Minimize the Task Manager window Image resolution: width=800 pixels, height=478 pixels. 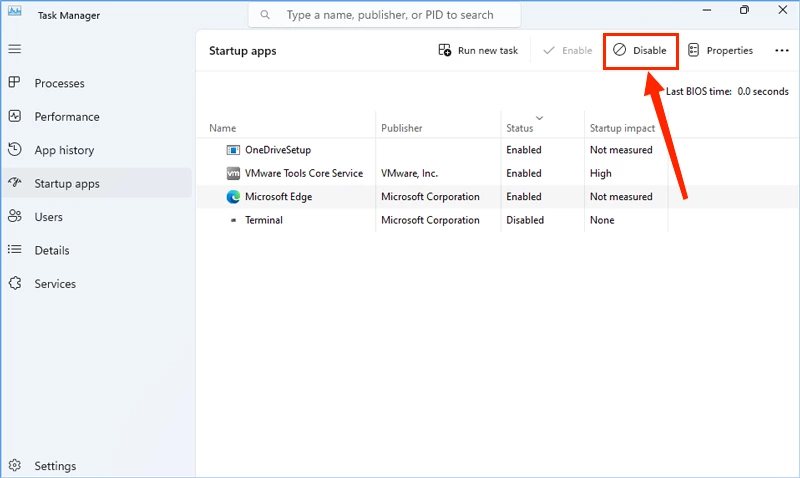707,10
